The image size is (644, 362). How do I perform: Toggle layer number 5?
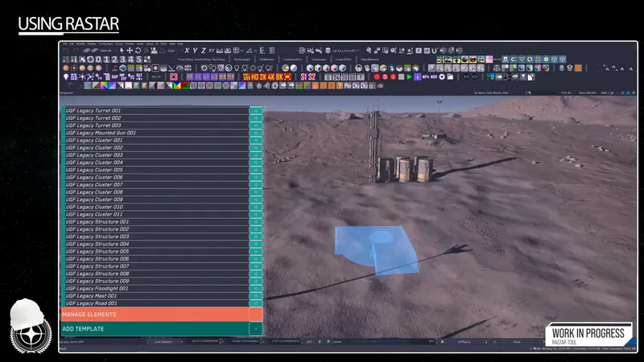138,60
